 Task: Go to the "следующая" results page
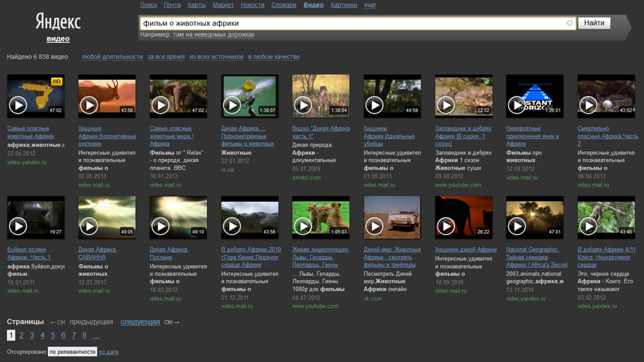140,322
